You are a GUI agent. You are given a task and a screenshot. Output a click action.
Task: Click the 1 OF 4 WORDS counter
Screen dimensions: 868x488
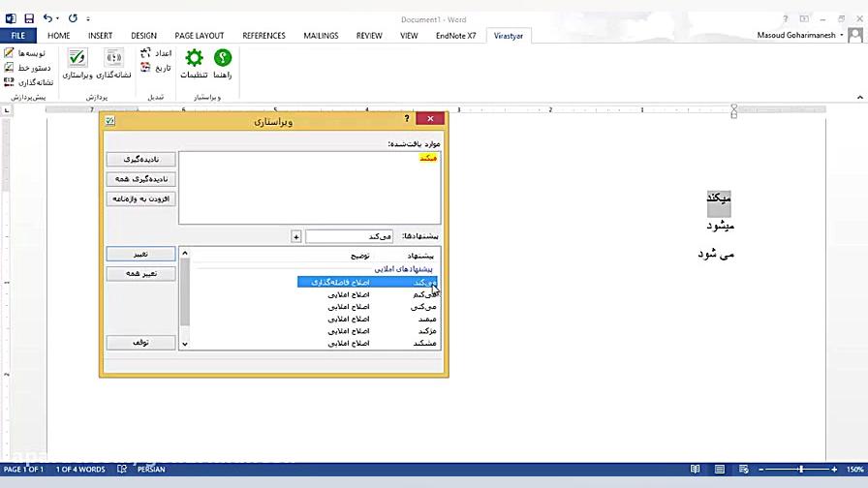pos(80,470)
